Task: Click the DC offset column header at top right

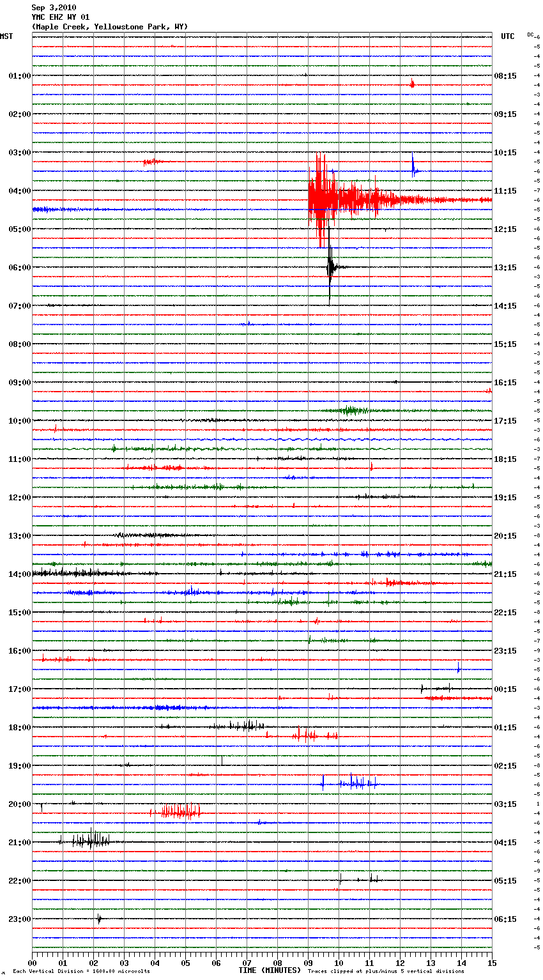Action: pos(531,34)
